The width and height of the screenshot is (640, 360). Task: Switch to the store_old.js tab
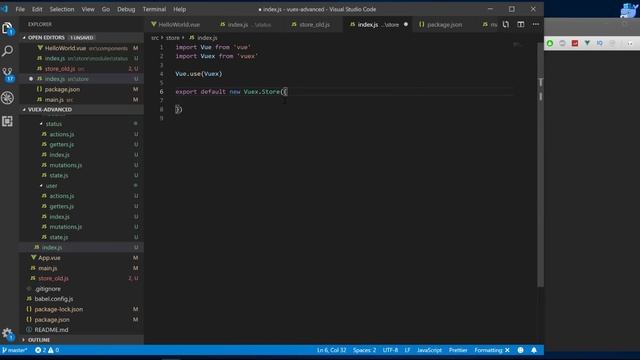coord(314,24)
